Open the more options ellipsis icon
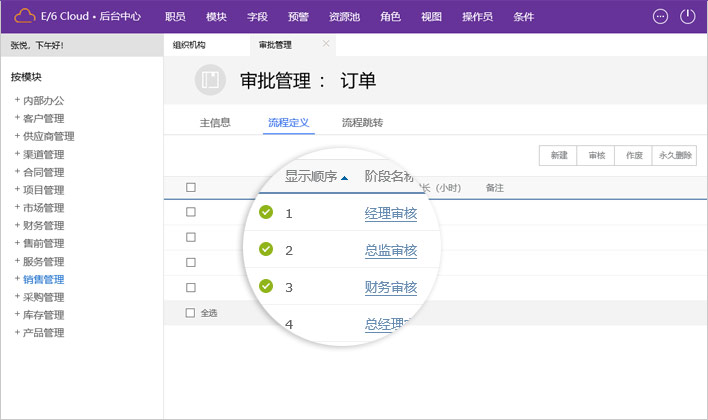The width and height of the screenshot is (708, 420). click(659, 16)
